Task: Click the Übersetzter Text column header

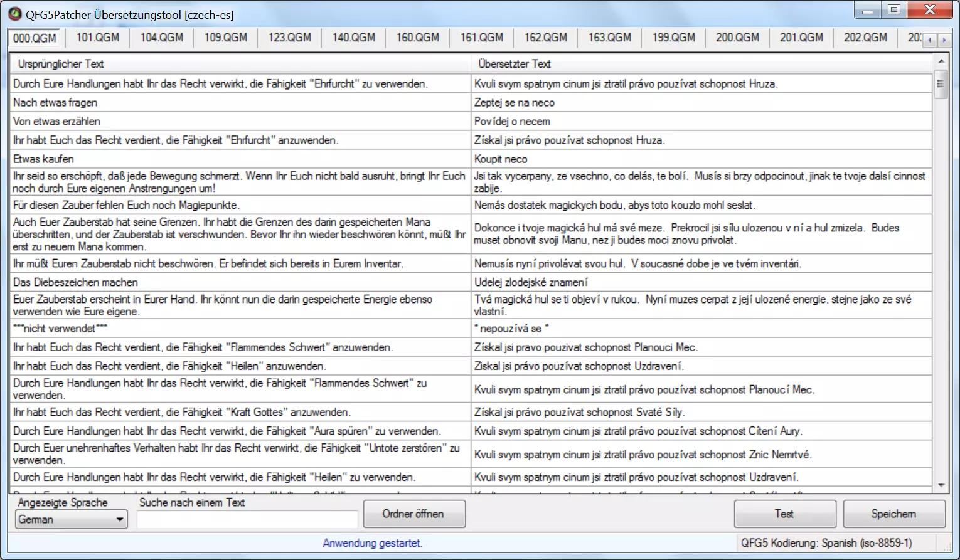Action: [701, 64]
